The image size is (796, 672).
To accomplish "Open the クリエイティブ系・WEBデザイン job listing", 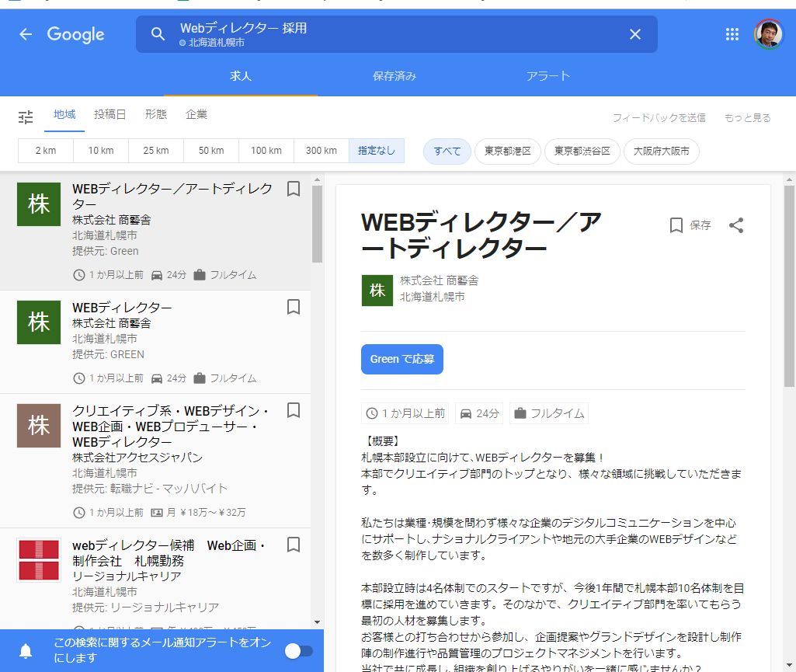I will [155, 461].
